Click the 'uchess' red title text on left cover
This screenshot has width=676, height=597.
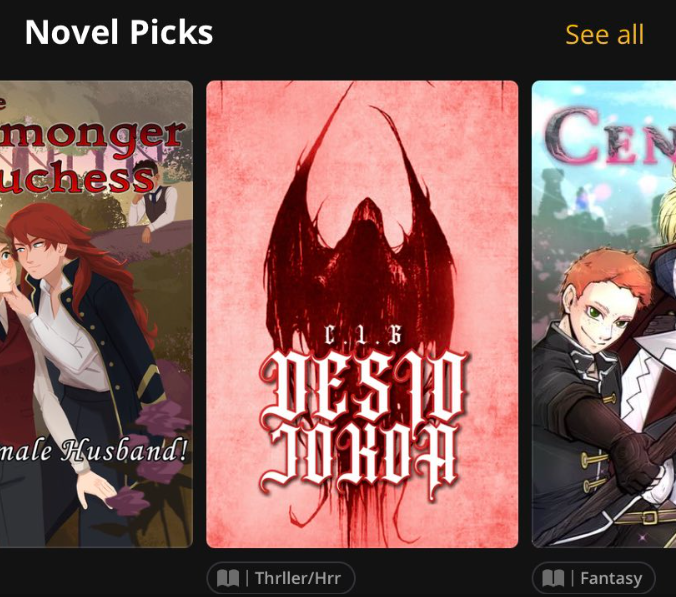pos(77,178)
